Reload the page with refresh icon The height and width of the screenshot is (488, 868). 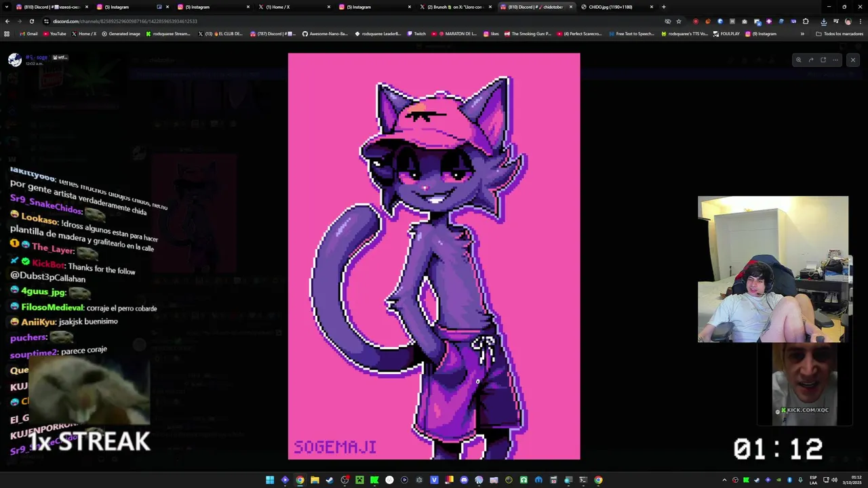[x=31, y=21]
